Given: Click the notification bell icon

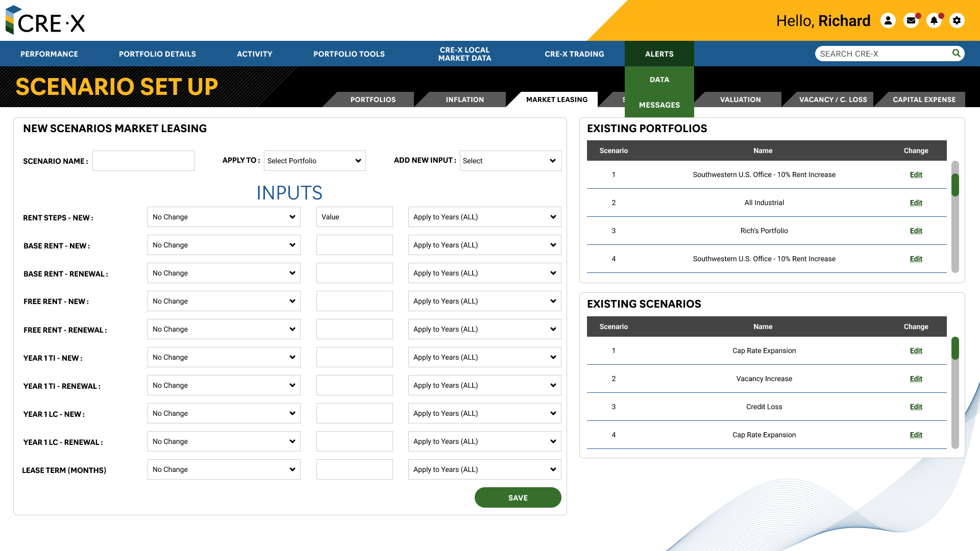Looking at the screenshot, I should point(934,20).
